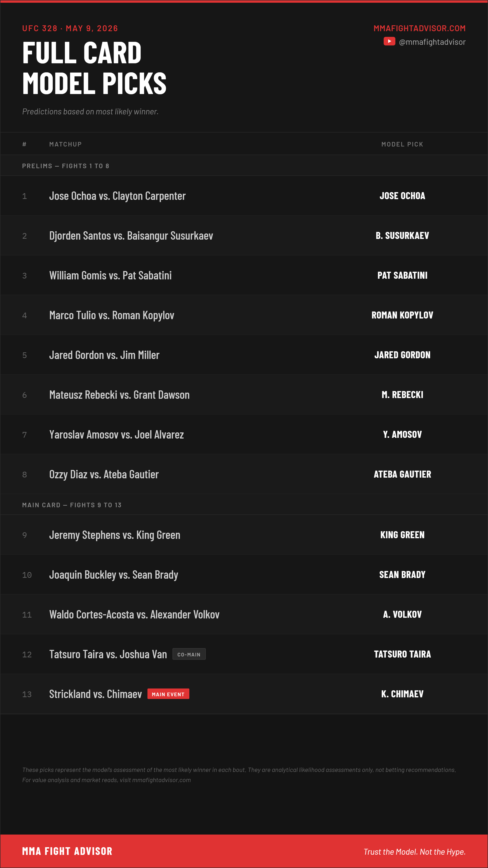Click the MAIN CARD – FIGHTS 9 TO 13 header

(x=72, y=505)
